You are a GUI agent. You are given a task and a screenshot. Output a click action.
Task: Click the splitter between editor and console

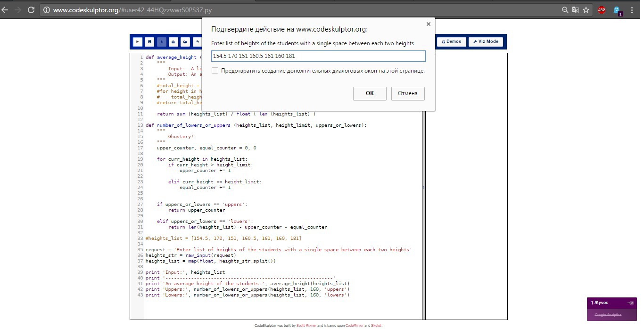click(x=424, y=187)
